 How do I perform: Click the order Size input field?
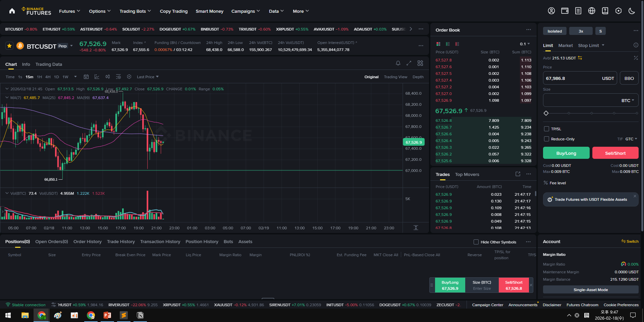(590, 100)
